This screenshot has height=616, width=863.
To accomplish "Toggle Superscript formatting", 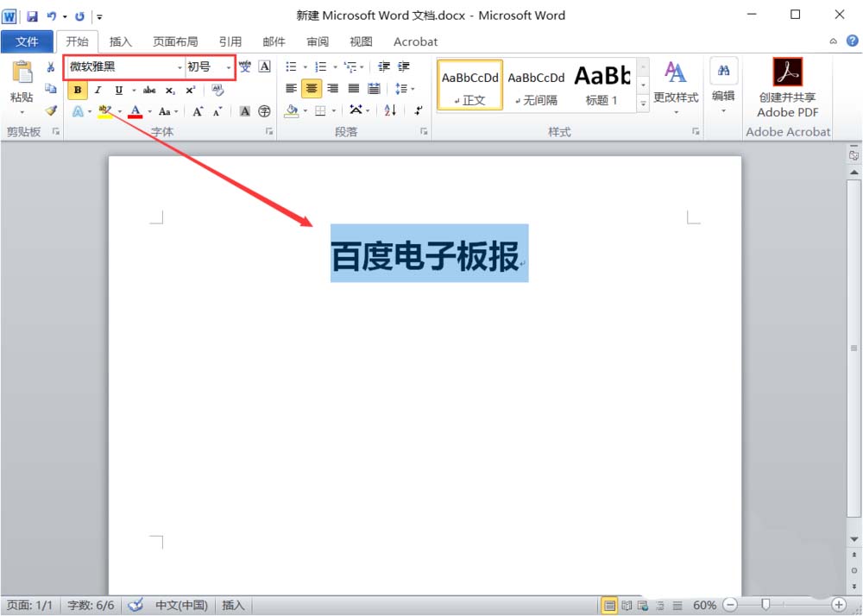I will (190, 91).
